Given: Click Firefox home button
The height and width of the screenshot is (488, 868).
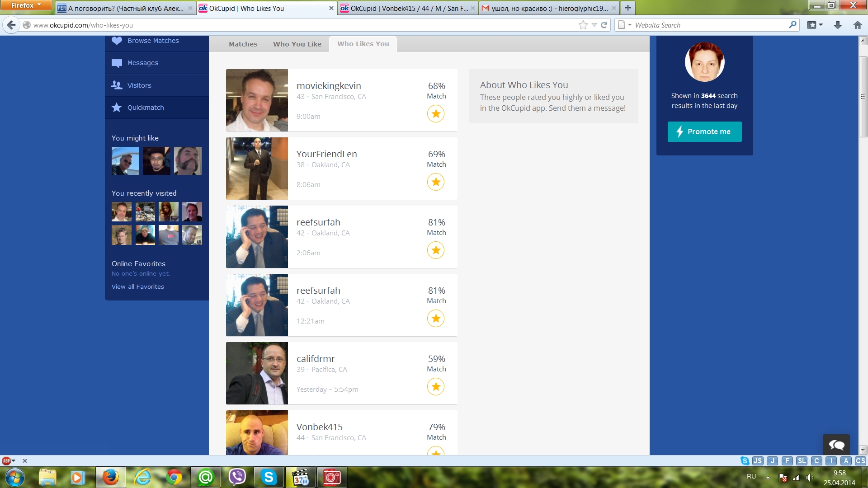Looking at the screenshot, I should (x=857, y=25).
